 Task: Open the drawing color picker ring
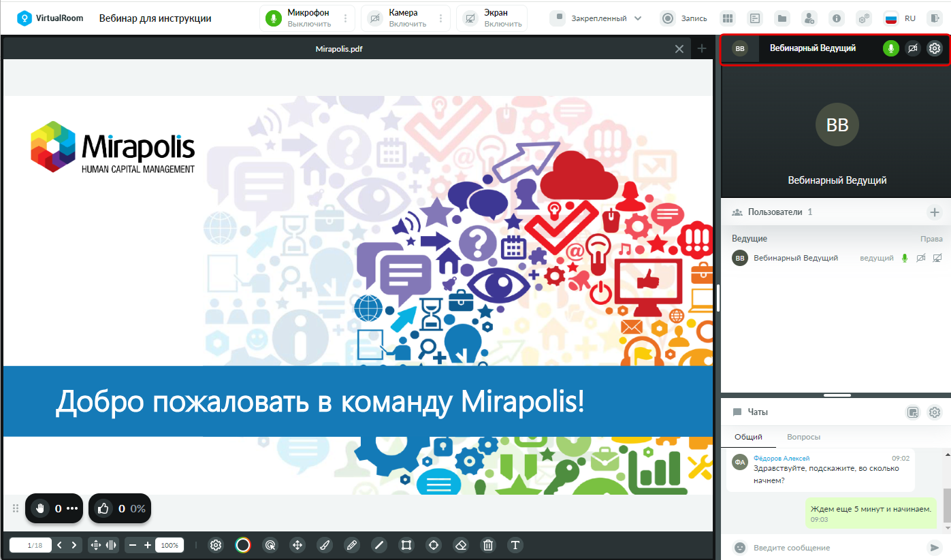coord(243,545)
